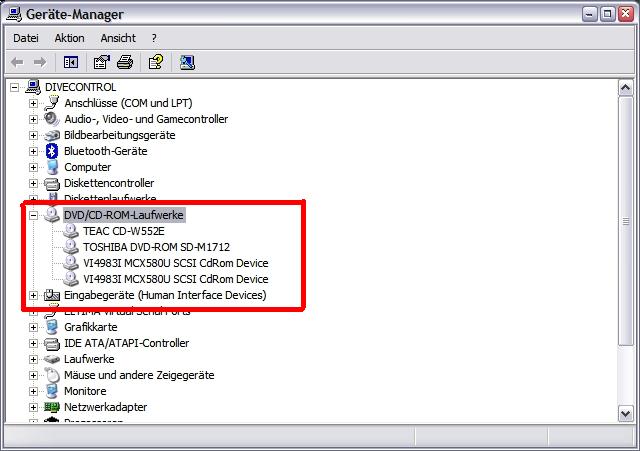Screen dimensions: 640x451
Task: Expand Mäuse und andere Zeigegeräte node
Action: click(33, 375)
